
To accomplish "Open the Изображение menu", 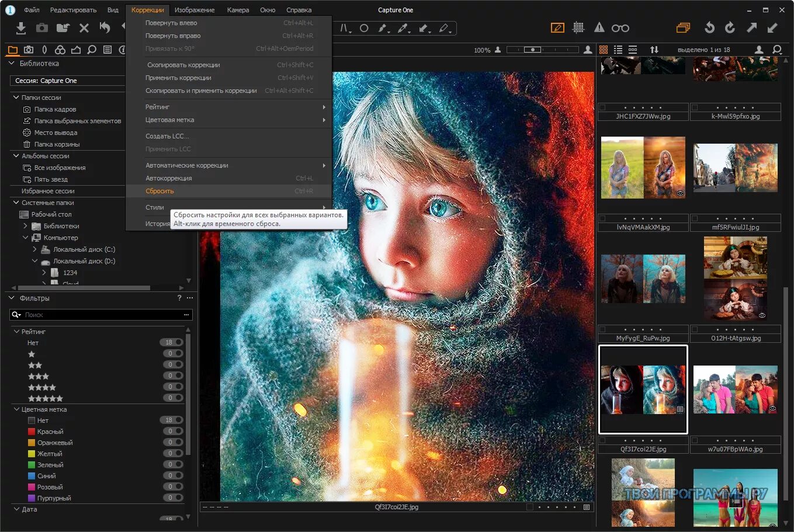I will [195, 10].
